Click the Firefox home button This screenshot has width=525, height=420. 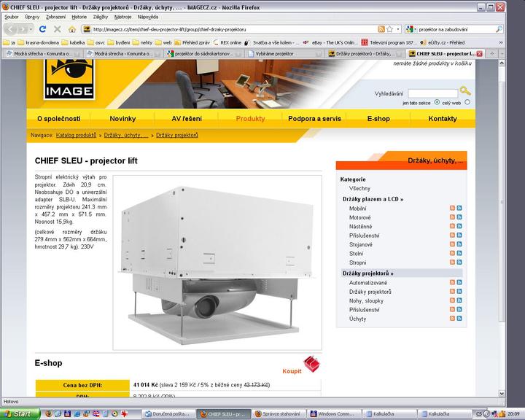[72, 29]
